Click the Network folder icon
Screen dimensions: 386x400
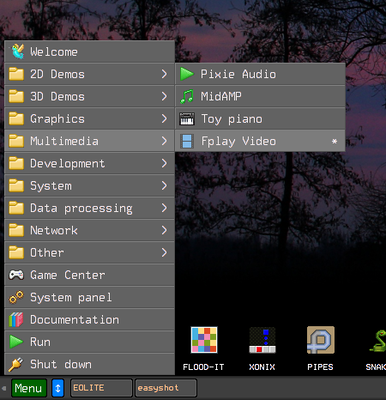point(16,230)
